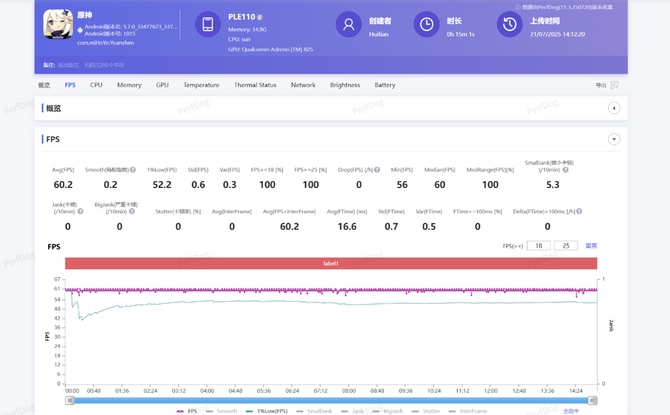The image size is (670, 415).
Task: Click the red label1 bar above chart
Action: (330, 263)
